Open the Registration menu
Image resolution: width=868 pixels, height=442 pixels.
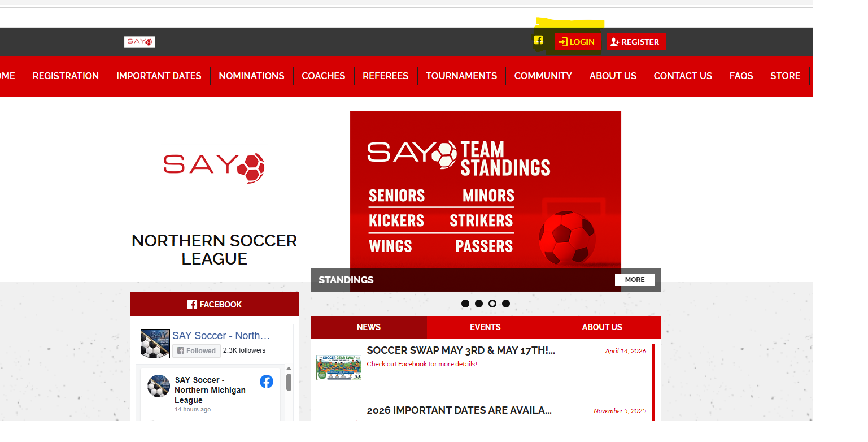point(66,76)
